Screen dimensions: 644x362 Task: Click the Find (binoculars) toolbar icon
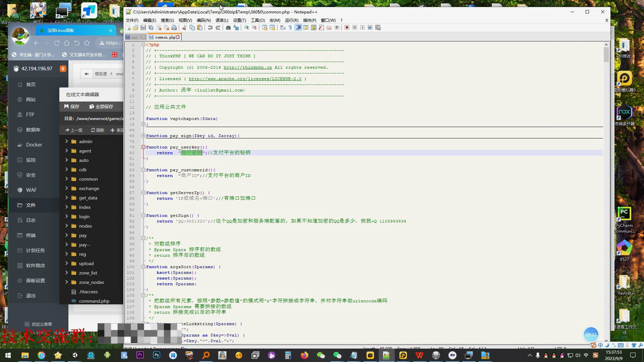coord(228,27)
